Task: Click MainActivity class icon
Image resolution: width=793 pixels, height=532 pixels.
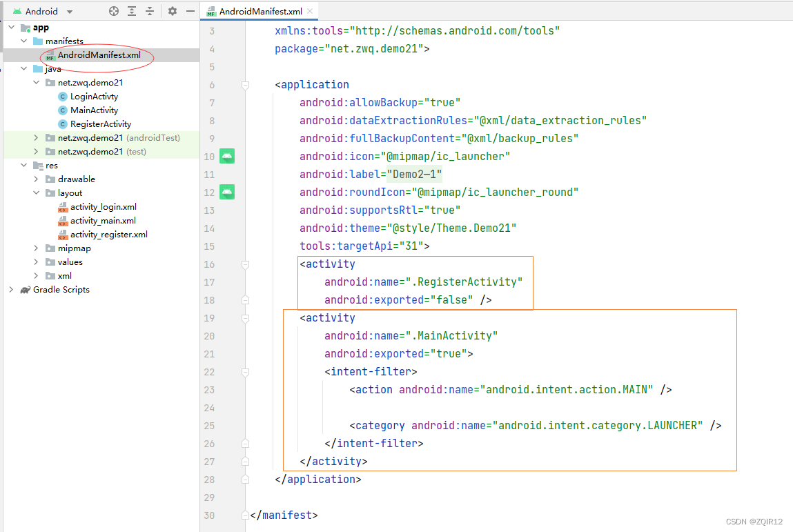Action: click(x=63, y=110)
